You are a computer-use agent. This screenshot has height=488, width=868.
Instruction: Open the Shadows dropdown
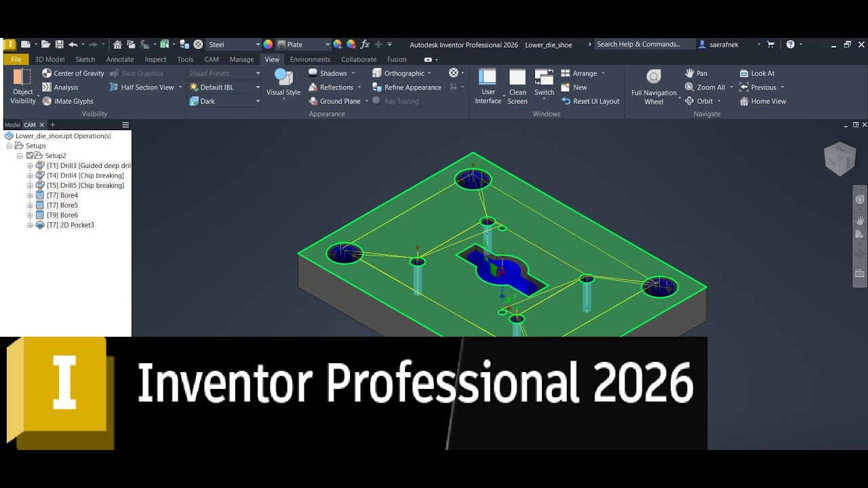(353, 73)
